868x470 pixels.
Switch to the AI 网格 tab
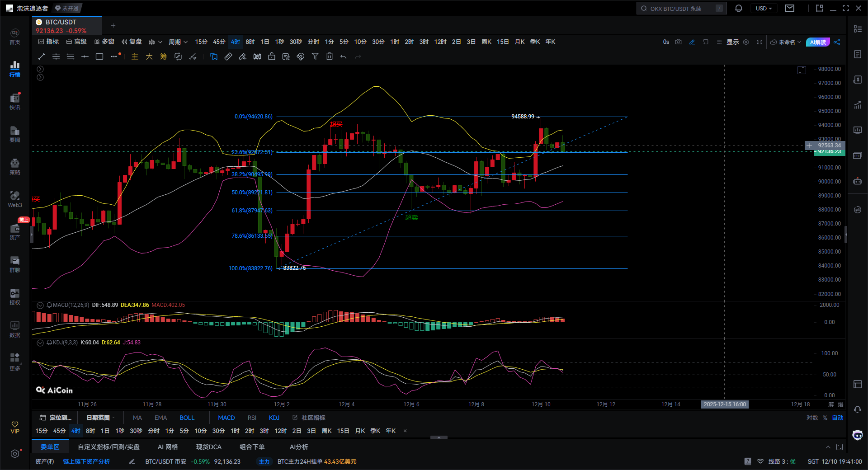(167, 447)
